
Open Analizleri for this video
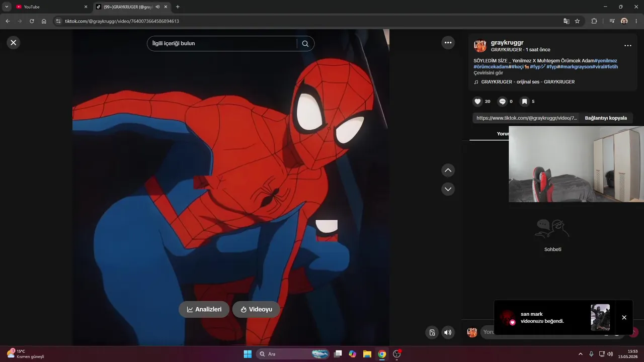click(204, 309)
